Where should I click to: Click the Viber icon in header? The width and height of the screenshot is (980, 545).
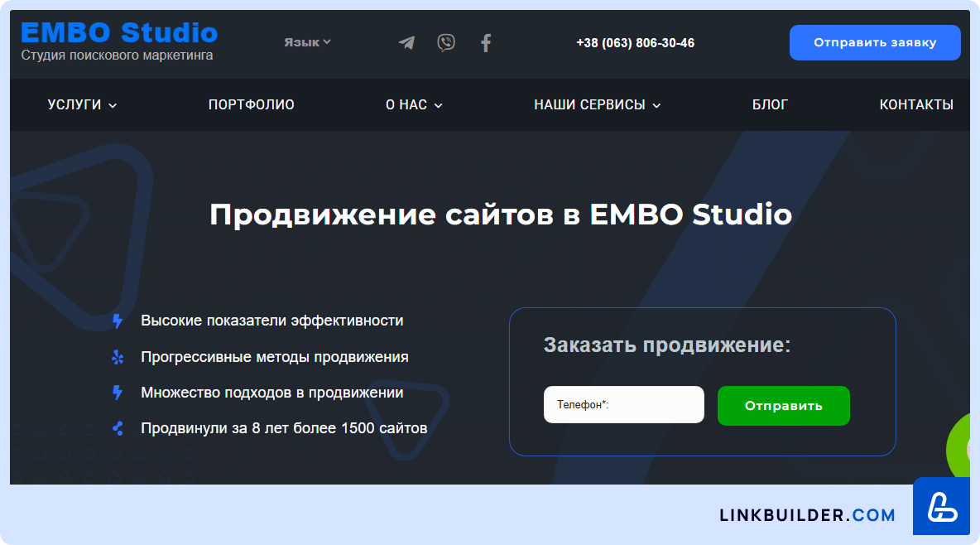(x=446, y=42)
